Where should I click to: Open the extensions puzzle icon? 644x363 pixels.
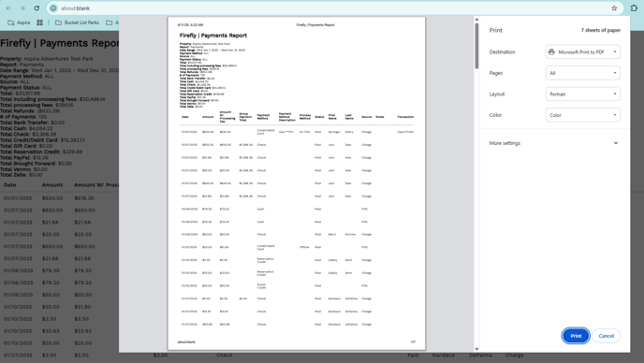coord(634,8)
